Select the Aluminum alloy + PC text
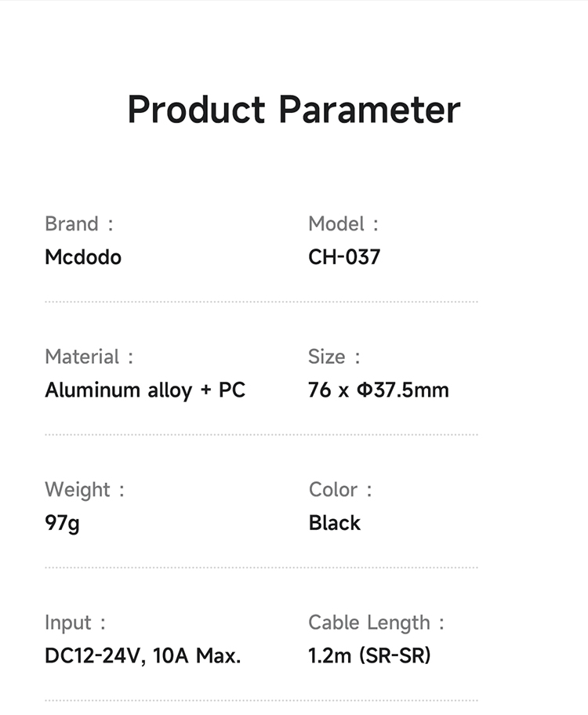588x715 pixels. [145, 390]
